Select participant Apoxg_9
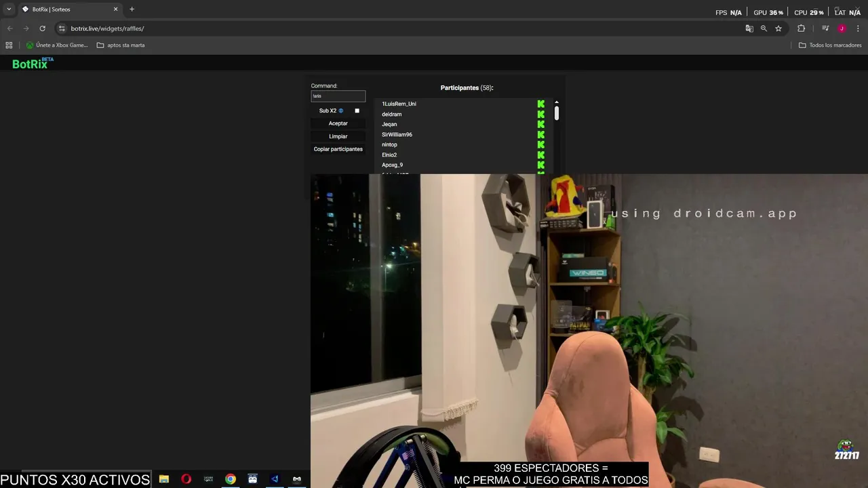The width and height of the screenshot is (868, 488). 392,165
